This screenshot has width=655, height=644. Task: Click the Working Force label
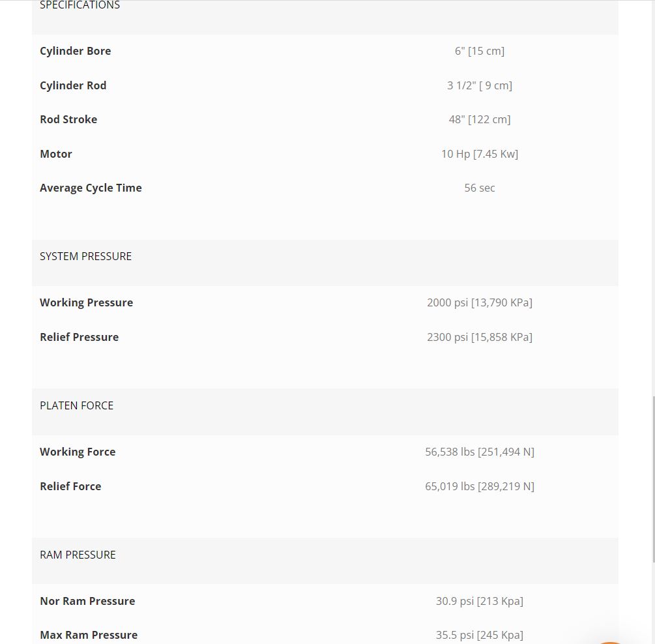(x=78, y=452)
